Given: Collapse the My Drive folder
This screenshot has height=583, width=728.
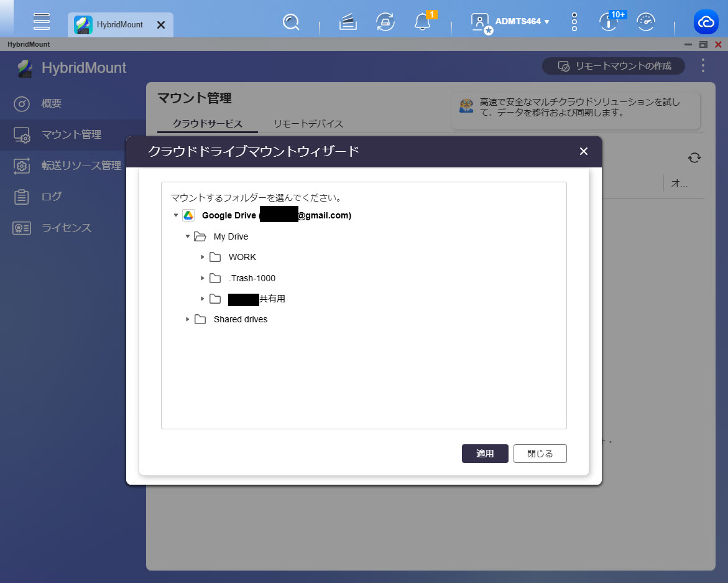Looking at the screenshot, I should 188,236.
